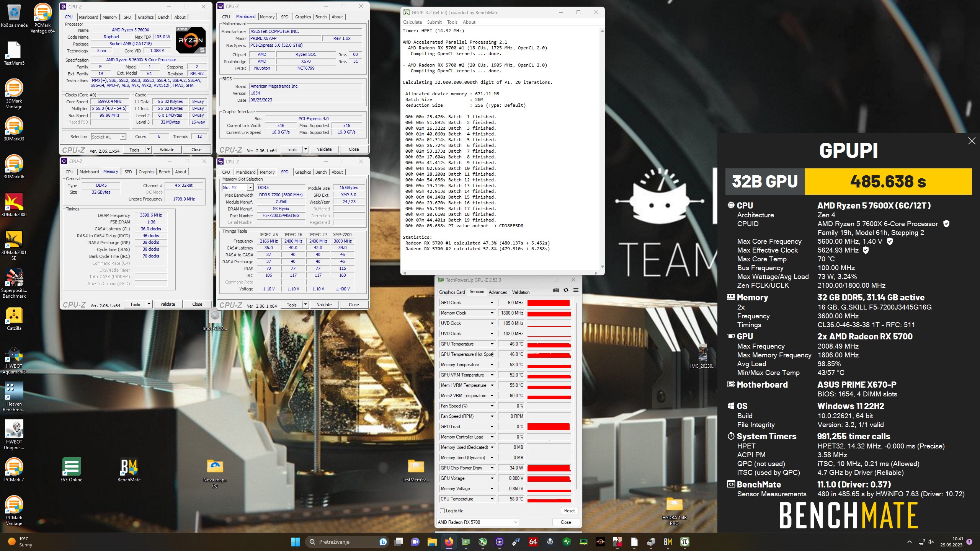
Task: Click Close in the CPU-Z Mainboard window
Action: (354, 149)
